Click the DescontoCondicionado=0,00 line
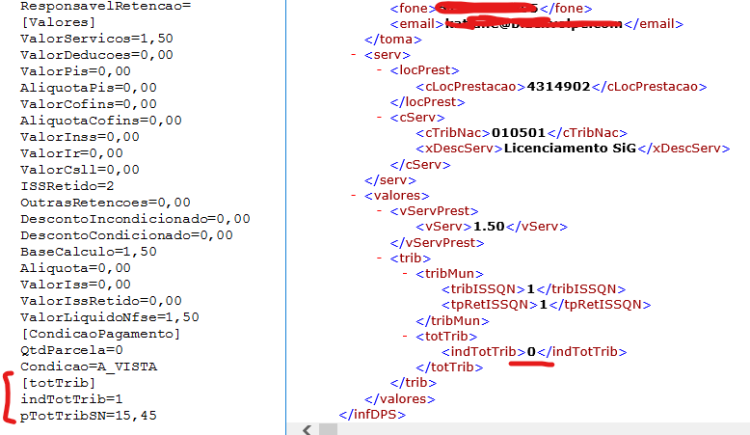 tap(126, 235)
